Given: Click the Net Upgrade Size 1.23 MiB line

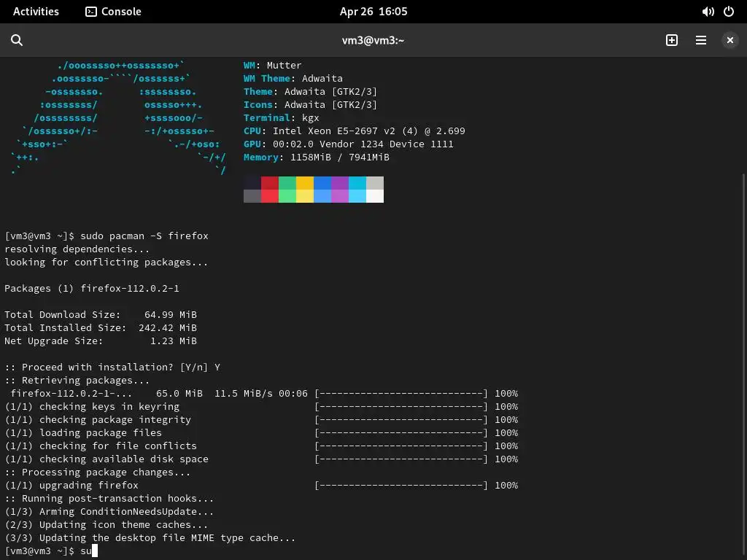Looking at the screenshot, I should 101,341.
